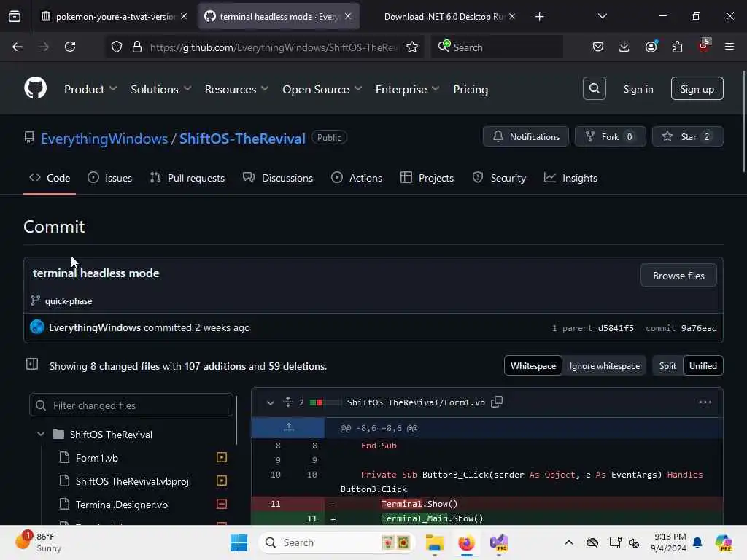The height and width of the screenshot is (560, 747).
Task: Open the Firefox account icon
Action: pos(651,47)
